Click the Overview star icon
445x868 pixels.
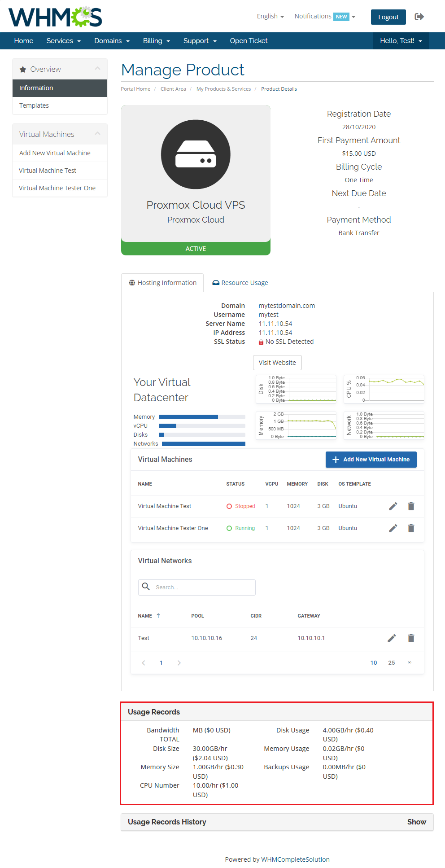23,70
